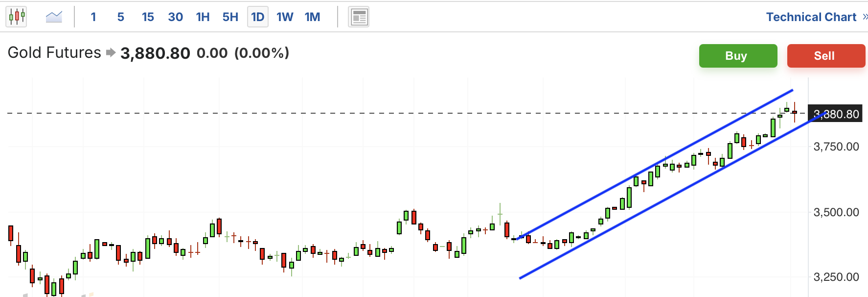Click the green Buy button

738,56
